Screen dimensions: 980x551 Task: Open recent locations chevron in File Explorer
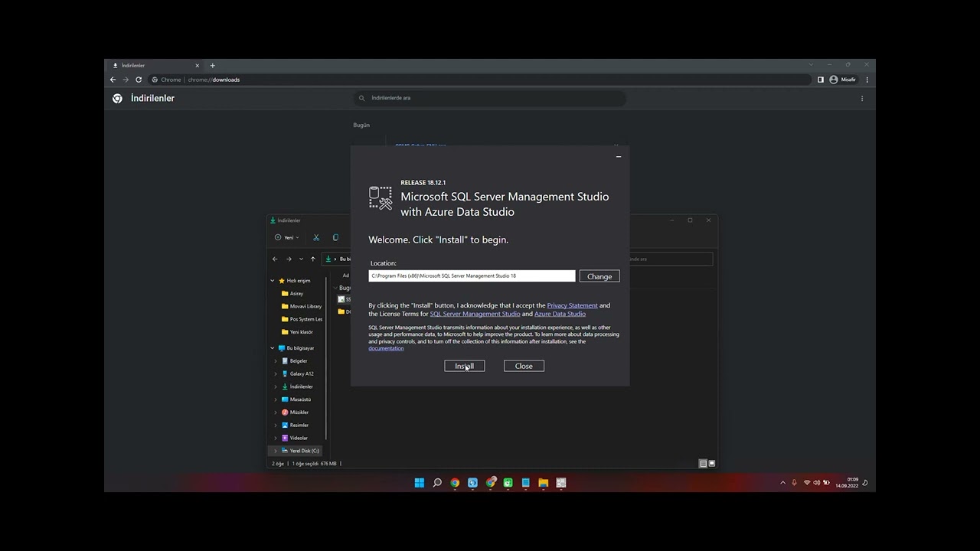(301, 259)
